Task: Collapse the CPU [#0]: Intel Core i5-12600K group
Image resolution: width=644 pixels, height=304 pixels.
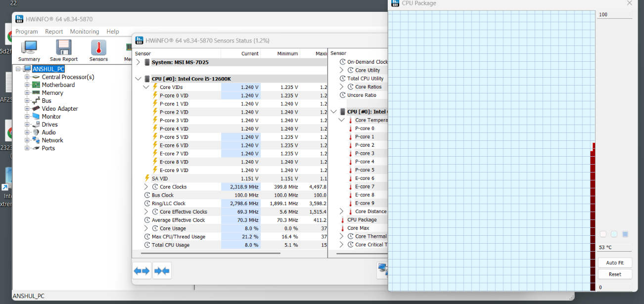Action: 138,79
